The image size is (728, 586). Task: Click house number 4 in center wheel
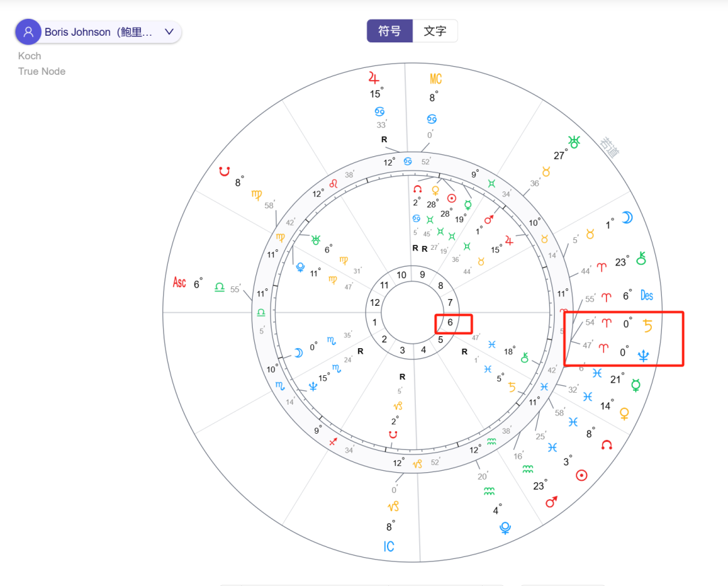tap(423, 350)
